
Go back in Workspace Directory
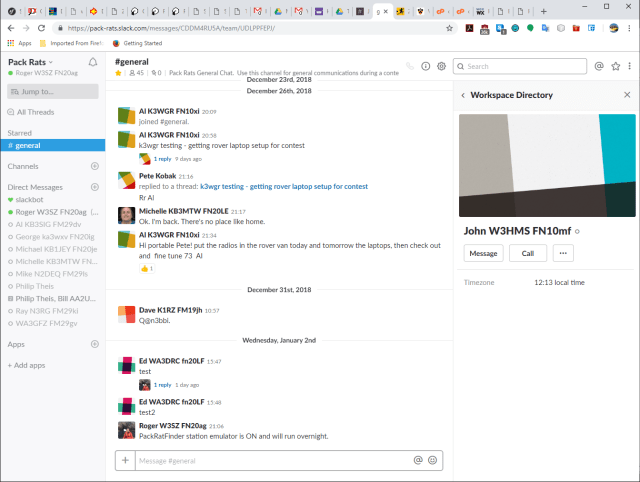[463, 95]
